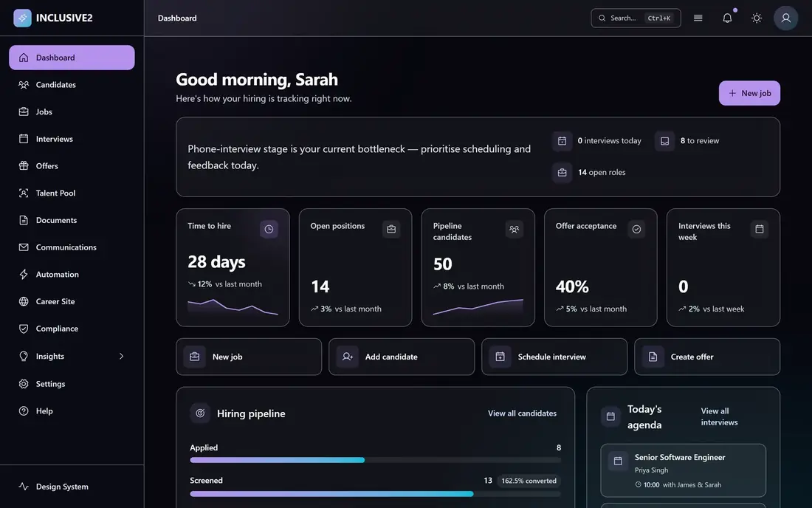
Task: Click the Screened progress bar
Action: click(x=376, y=494)
